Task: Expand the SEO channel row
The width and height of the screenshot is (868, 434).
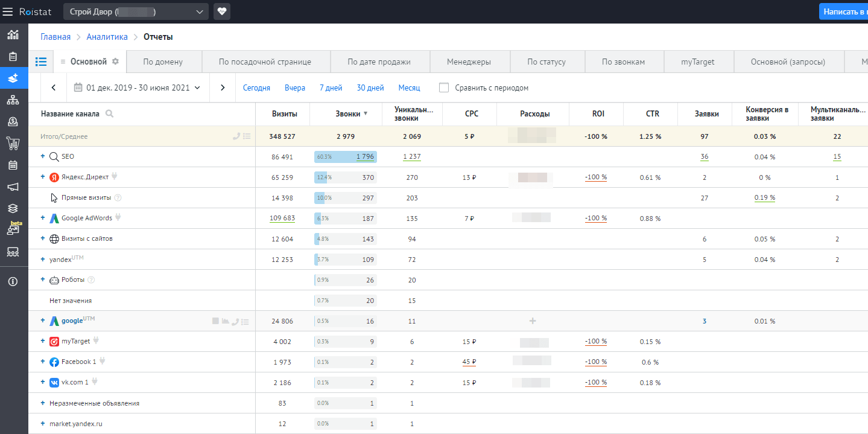Action: (43, 157)
